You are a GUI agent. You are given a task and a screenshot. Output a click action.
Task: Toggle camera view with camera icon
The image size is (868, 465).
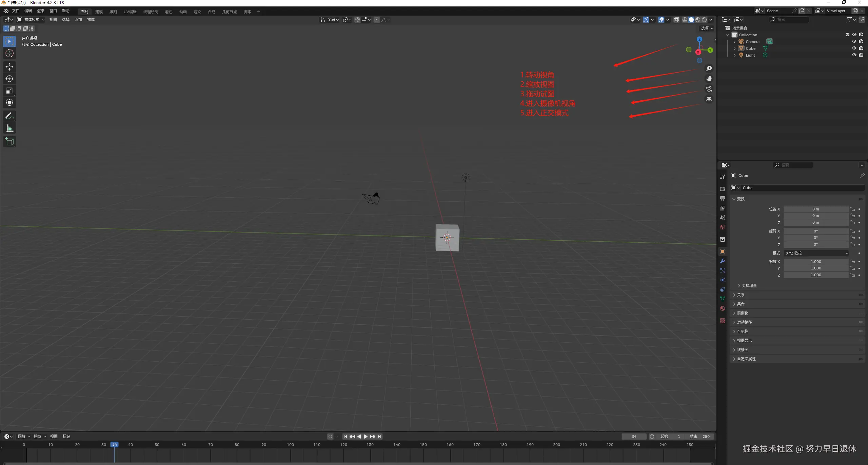(x=709, y=89)
